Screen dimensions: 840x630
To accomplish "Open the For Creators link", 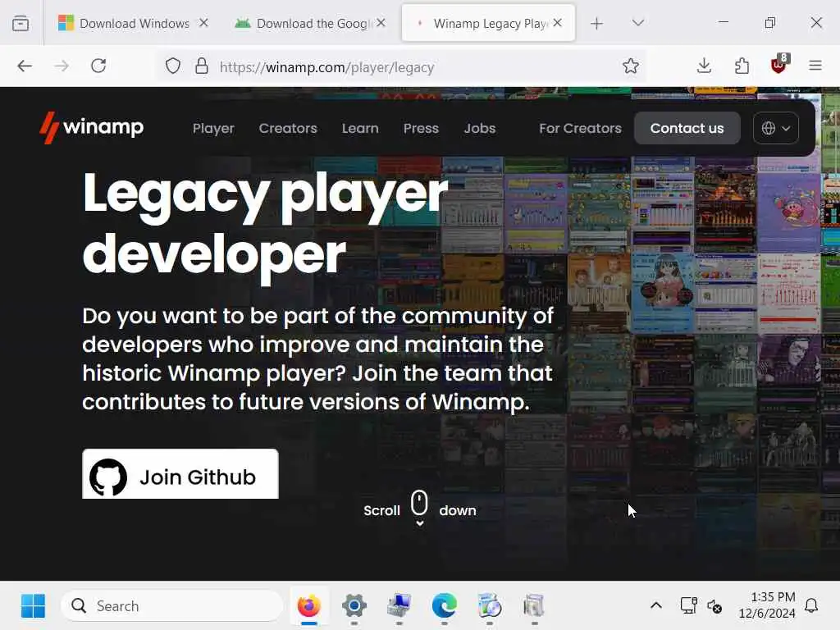I will click(x=580, y=129).
